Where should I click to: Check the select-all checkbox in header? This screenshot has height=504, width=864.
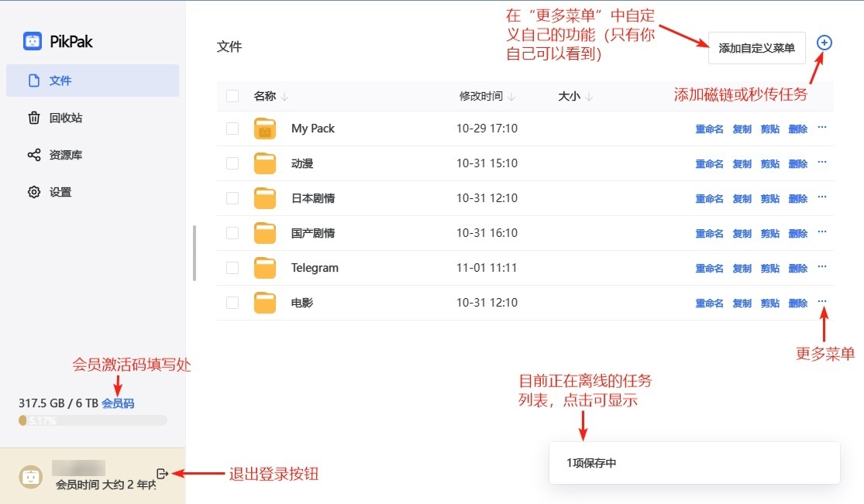(x=232, y=96)
